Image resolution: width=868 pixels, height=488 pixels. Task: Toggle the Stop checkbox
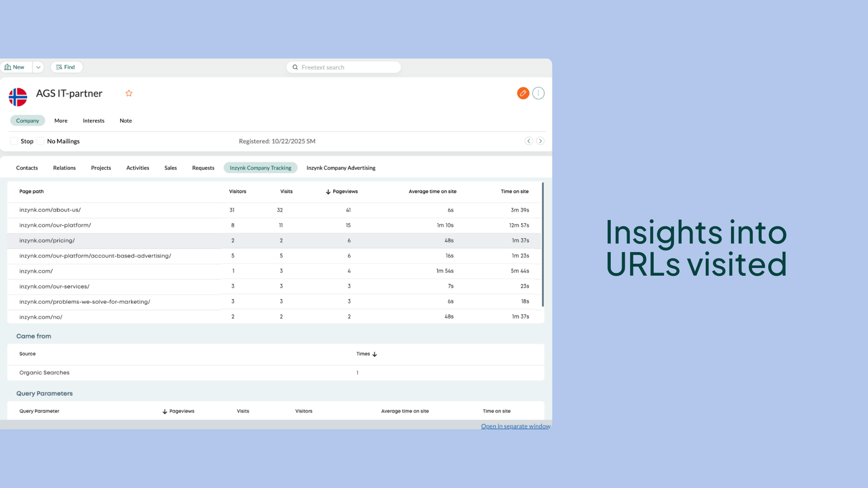[x=14, y=141]
